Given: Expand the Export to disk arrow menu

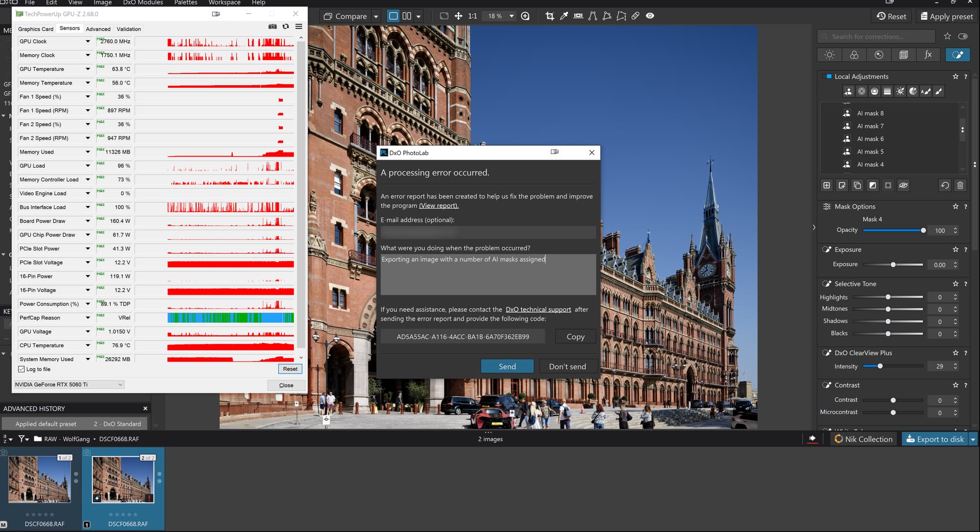Looking at the screenshot, I should pos(972,439).
